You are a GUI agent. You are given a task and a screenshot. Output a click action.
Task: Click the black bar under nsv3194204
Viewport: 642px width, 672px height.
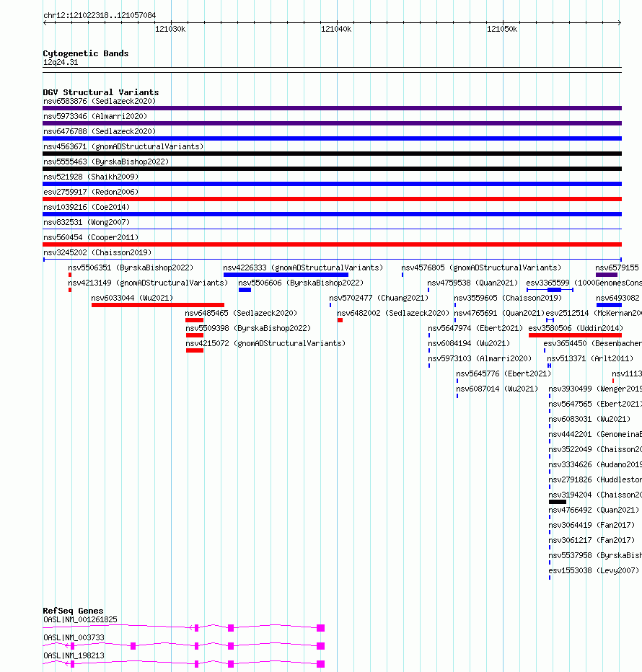pos(558,502)
